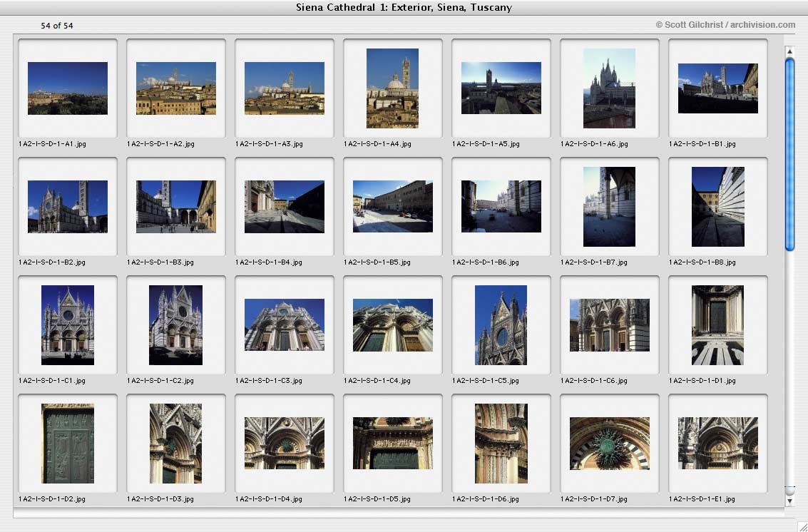Click the label text "1A2-I-S-D-1-B1.jpg"
This screenshot has height=532, width=808.
702,144
